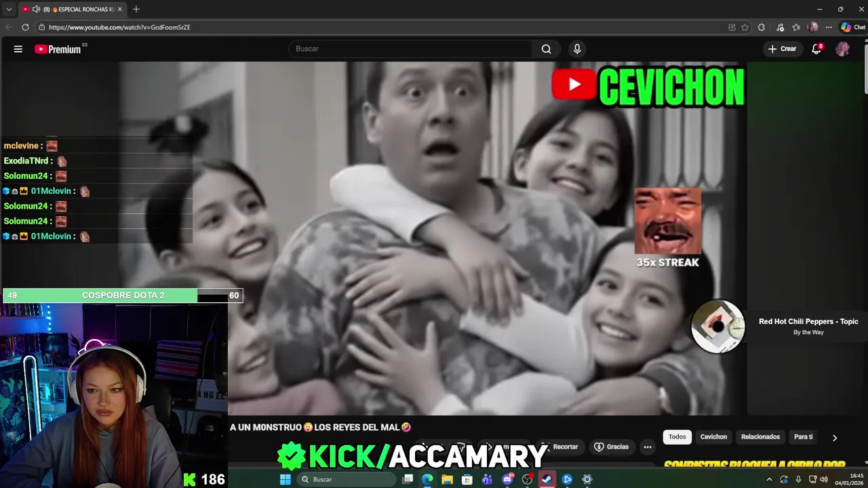Open the Edge profile picture in toolbar
This screenshot has width=868, height=488.
[x=813, y=27]
